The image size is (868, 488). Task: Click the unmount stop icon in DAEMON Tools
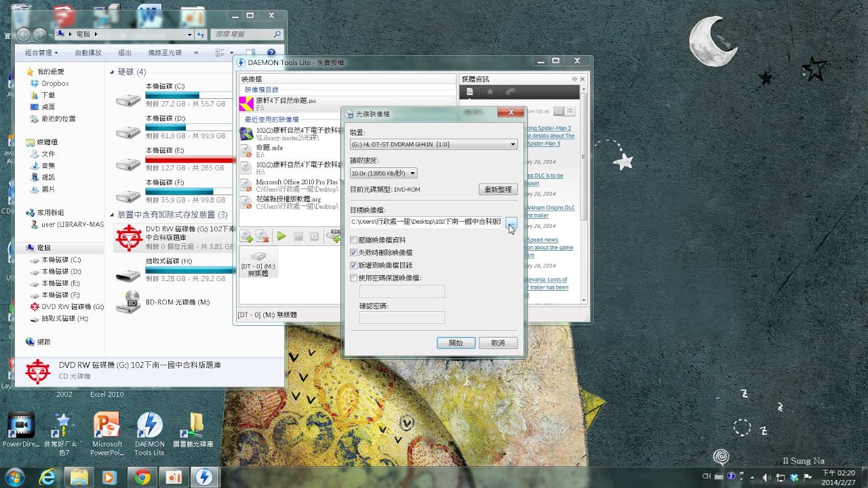point(298,236)
